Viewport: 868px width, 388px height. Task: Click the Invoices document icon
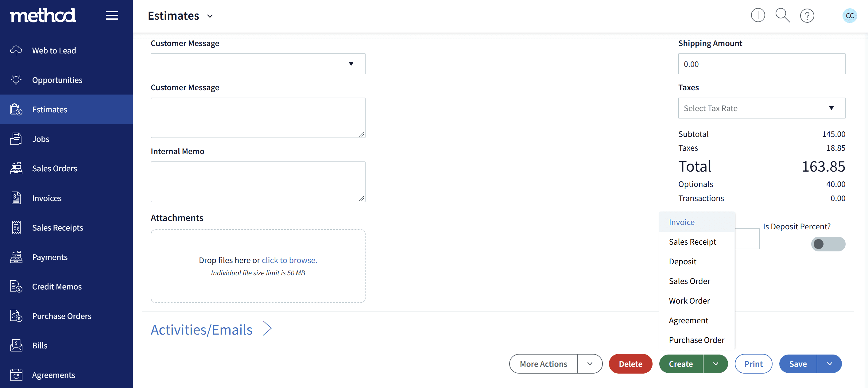coord(16,198)
